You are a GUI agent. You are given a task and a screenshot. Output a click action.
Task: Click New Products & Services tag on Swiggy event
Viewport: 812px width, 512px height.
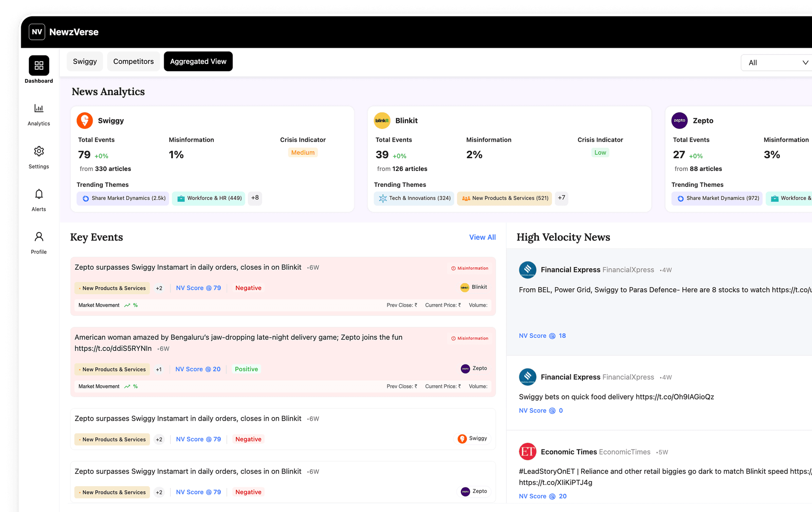[x=112, y=440]
